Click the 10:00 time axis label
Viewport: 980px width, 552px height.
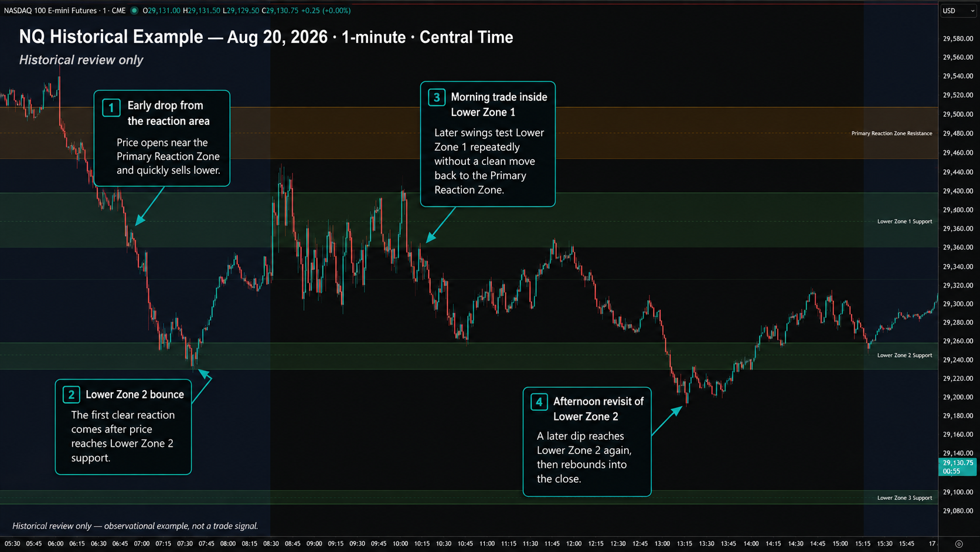(400, 544)
